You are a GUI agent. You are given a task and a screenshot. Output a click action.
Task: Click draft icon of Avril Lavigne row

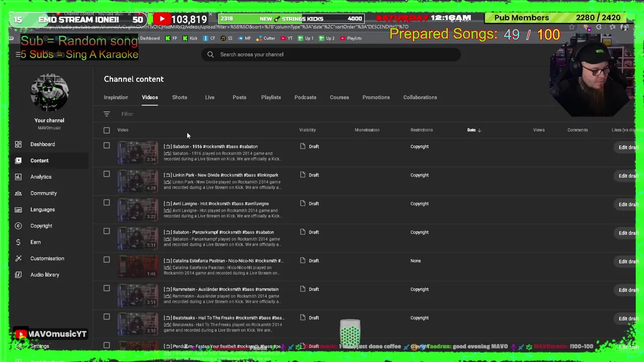[x=302, y=204]
